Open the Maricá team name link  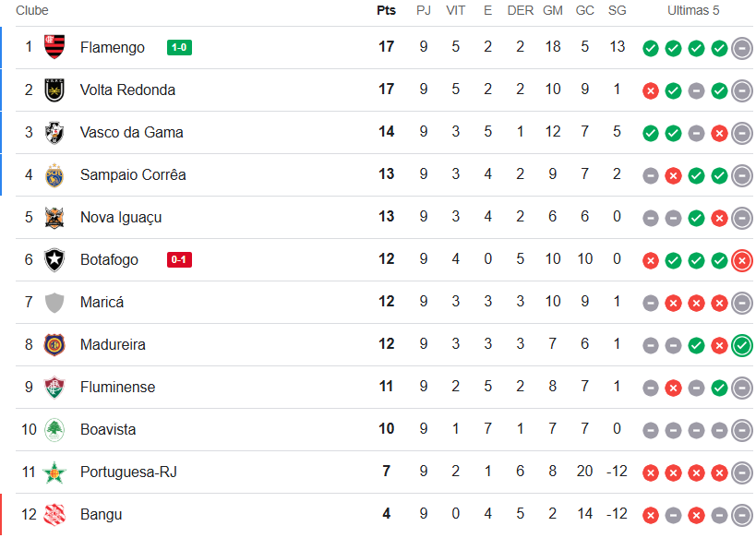pos(102,302)
